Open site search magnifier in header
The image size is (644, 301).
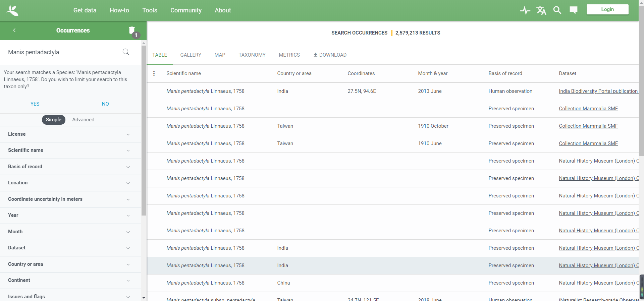point(557,10)
